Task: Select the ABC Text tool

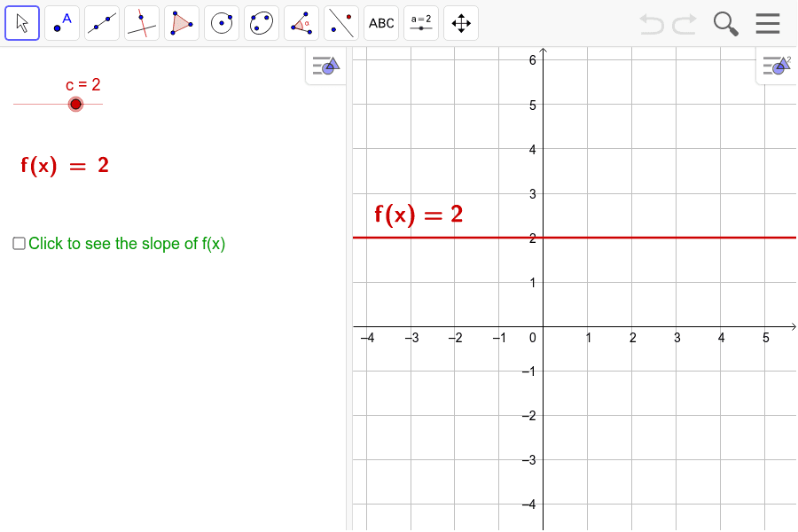Action: click(x=381, y=23)
